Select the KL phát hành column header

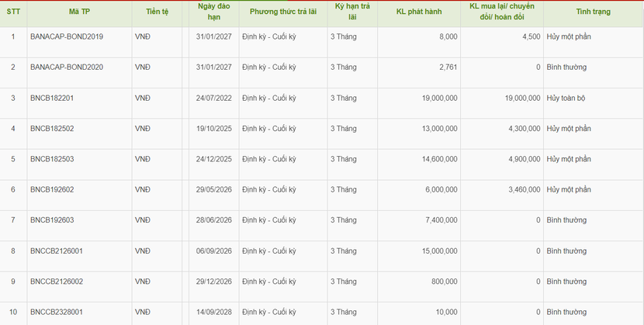tap(419, 12)
